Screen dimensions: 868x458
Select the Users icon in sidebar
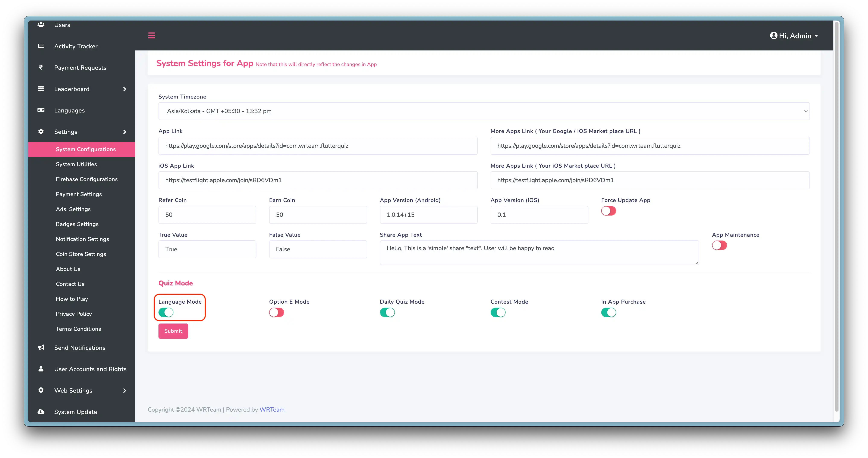point(41,24)
